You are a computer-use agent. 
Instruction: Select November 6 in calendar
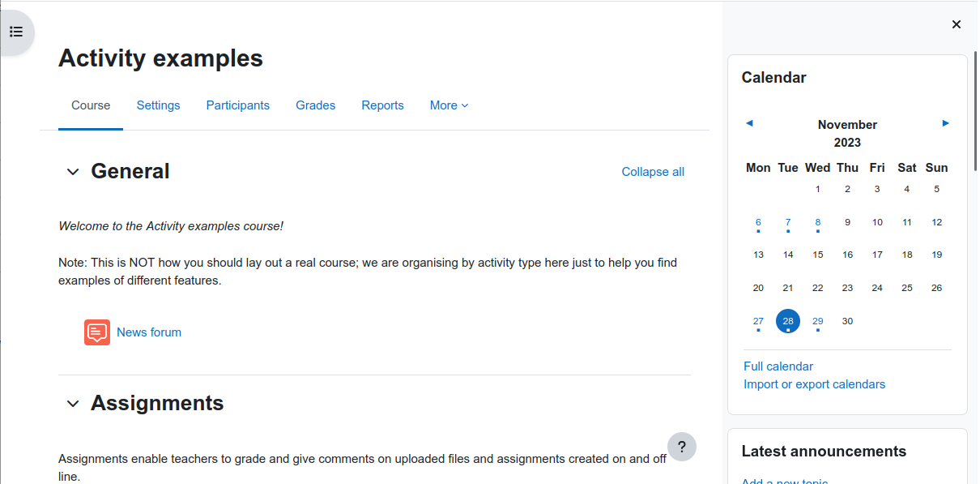[x=758, y=222]
